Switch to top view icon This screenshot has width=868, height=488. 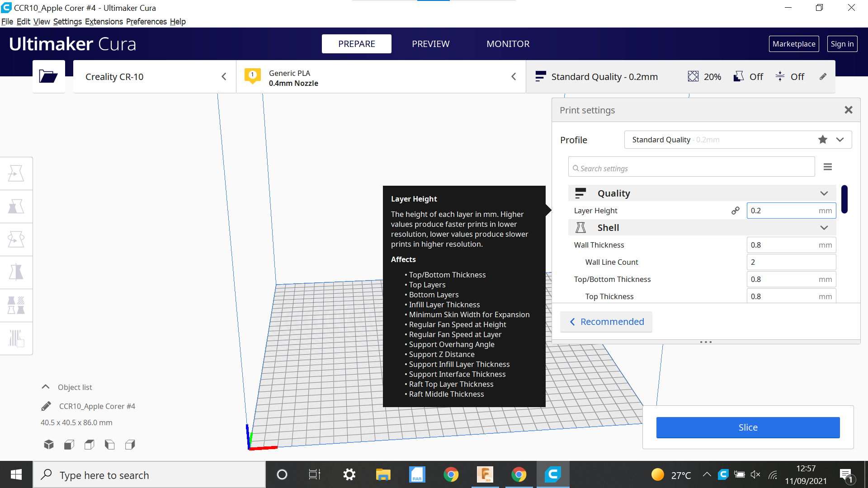(x=90, y=445)
